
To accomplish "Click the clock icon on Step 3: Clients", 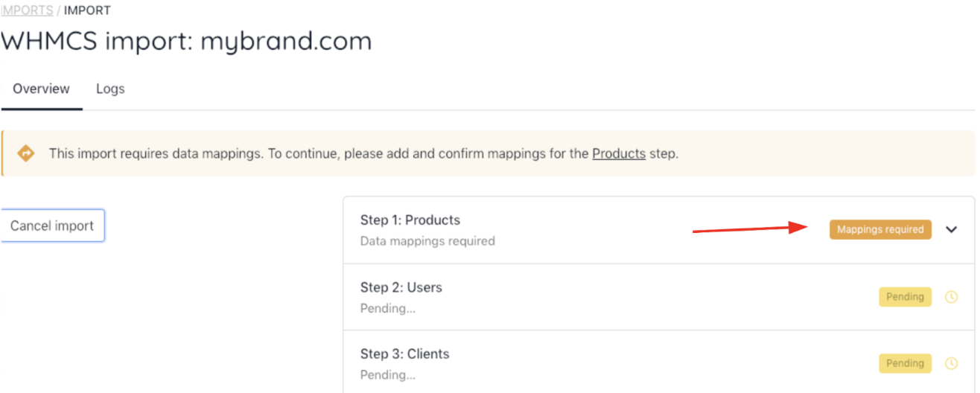I will point(951,364).
